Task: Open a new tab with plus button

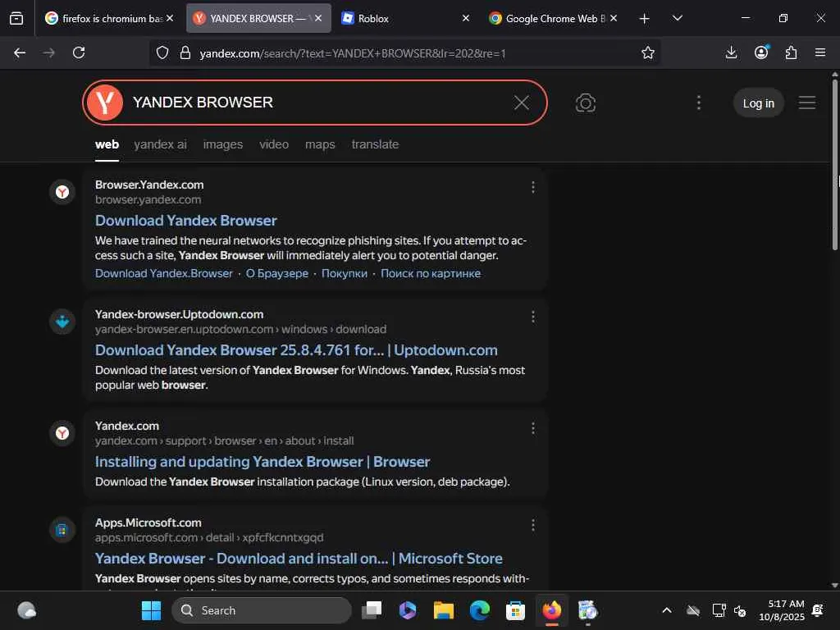Action: click(645, 19)
